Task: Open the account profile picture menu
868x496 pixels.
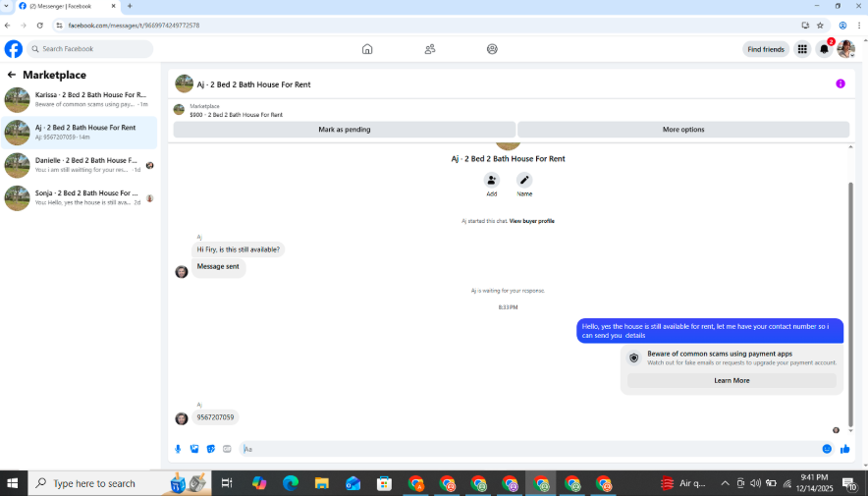Action: click(845, 49)
